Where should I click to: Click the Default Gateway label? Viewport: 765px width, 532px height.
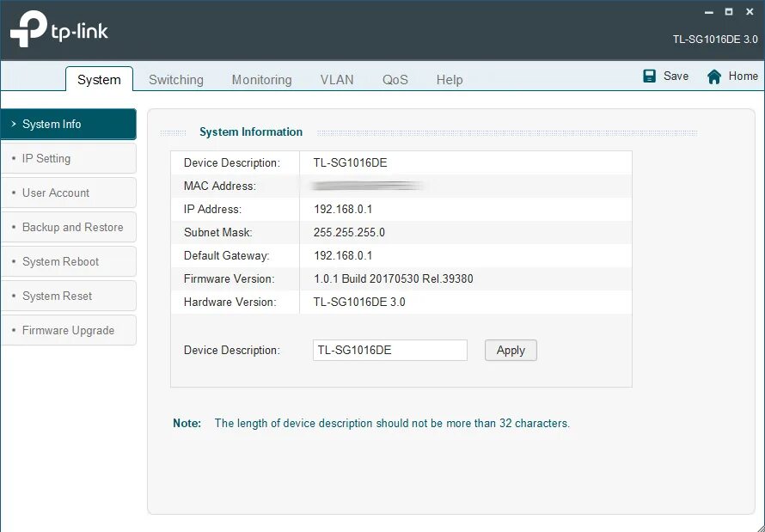226,255
